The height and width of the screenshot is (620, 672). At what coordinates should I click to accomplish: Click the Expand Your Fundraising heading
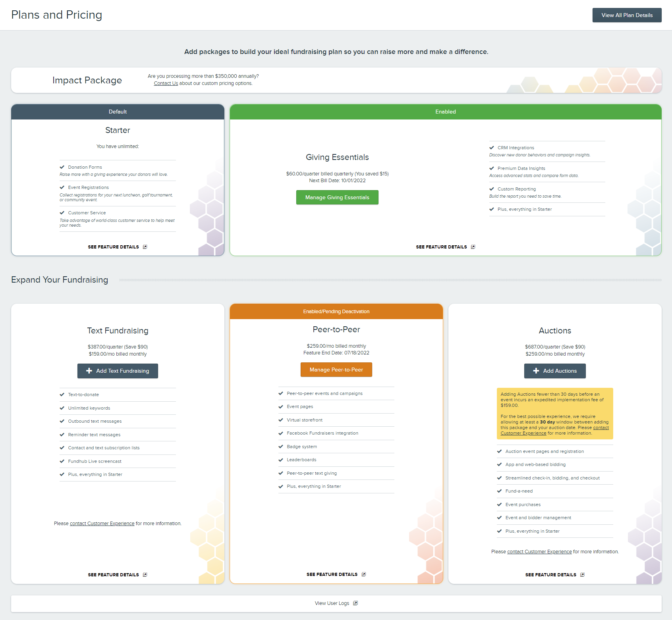tap(60, 280)
